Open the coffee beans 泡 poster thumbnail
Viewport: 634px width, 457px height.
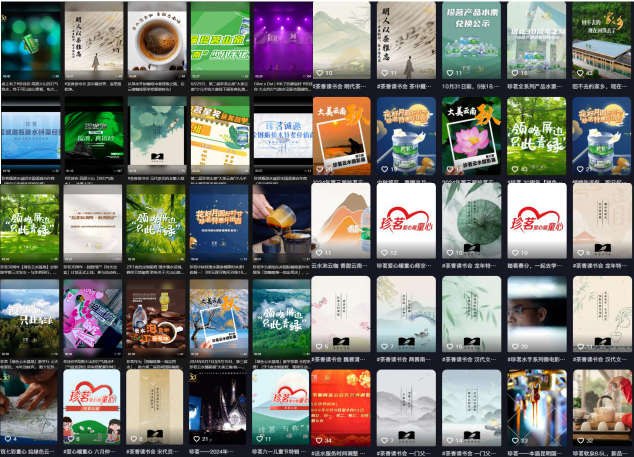pyautogui.click(x=156, y=318)
